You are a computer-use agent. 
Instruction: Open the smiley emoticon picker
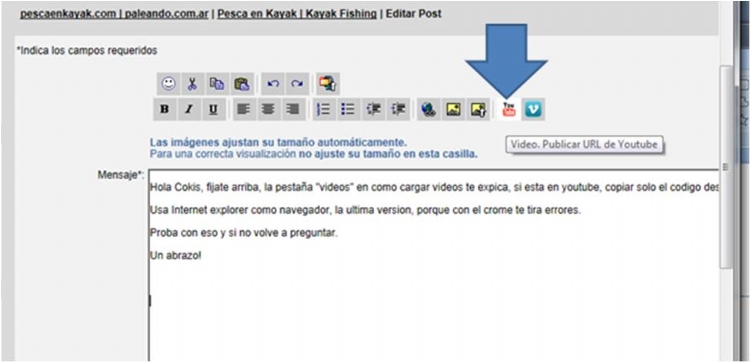(168, 84)
